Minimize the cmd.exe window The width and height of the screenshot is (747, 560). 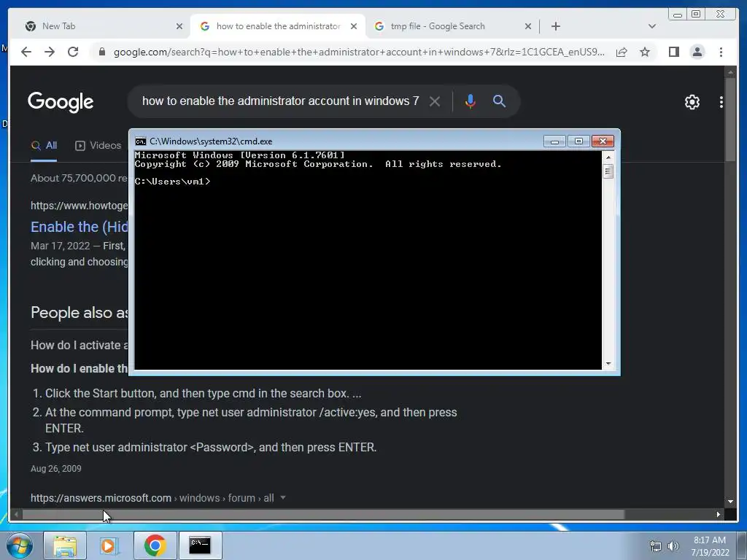pos(554,141)
